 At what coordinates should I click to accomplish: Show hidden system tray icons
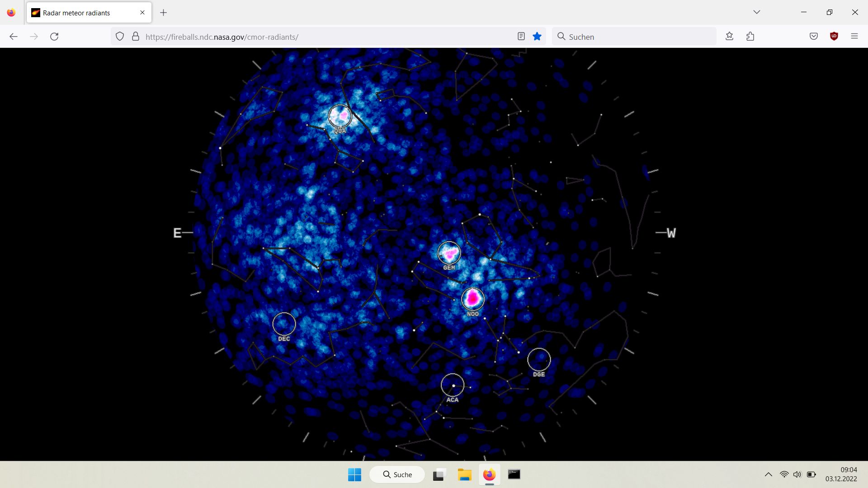(768, 474)
